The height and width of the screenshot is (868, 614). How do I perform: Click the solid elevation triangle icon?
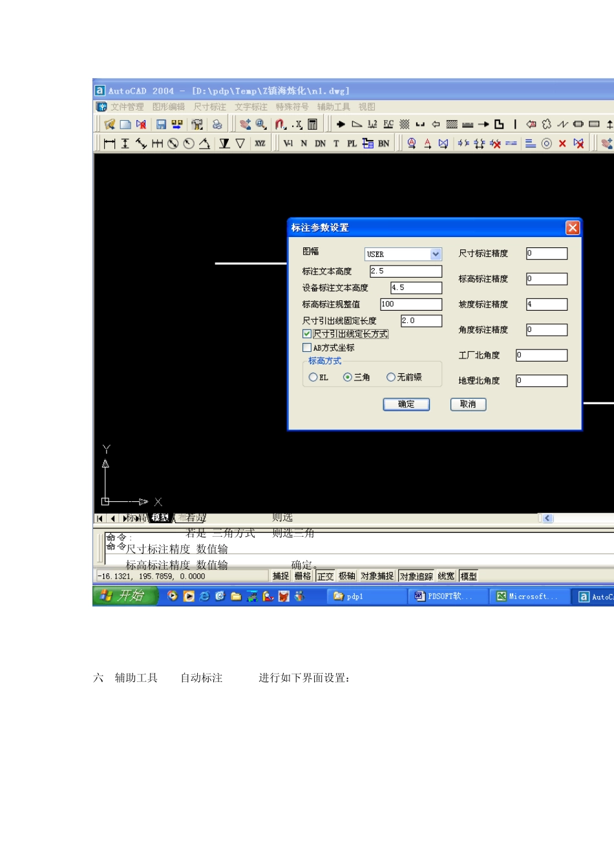(224, 143)
